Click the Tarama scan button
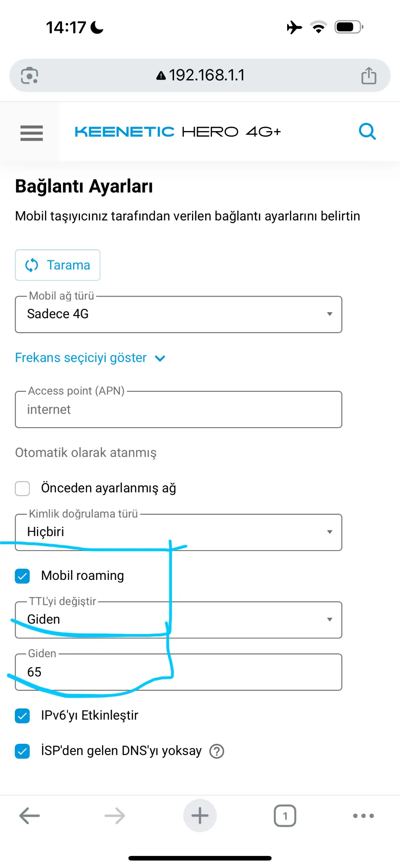 click(58, 265)
